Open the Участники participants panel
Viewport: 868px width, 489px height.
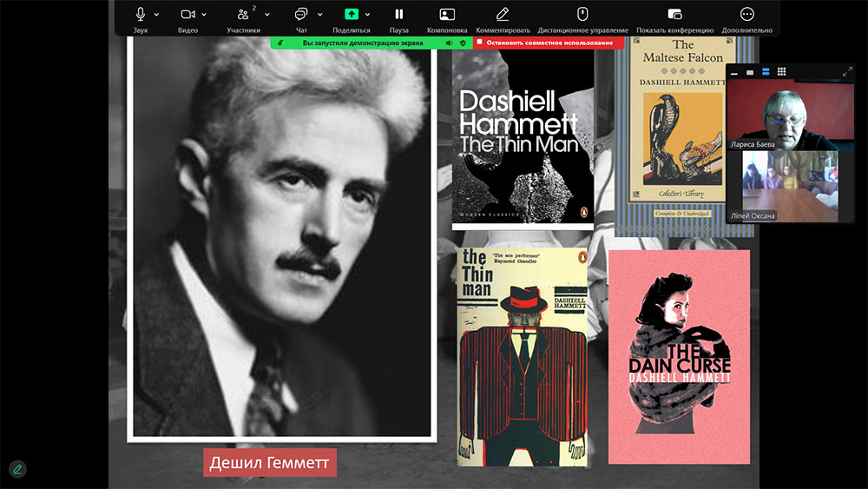point(244,15)
